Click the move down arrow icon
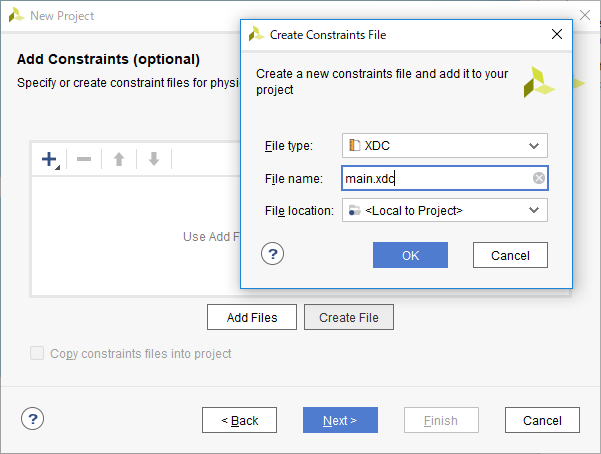 [153, 160]
